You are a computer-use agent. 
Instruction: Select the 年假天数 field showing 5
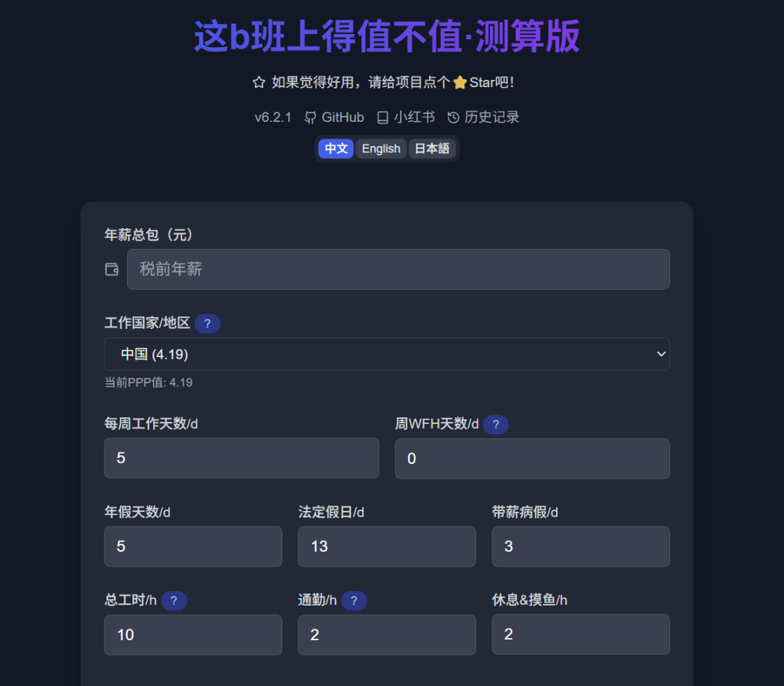(193, 546)
